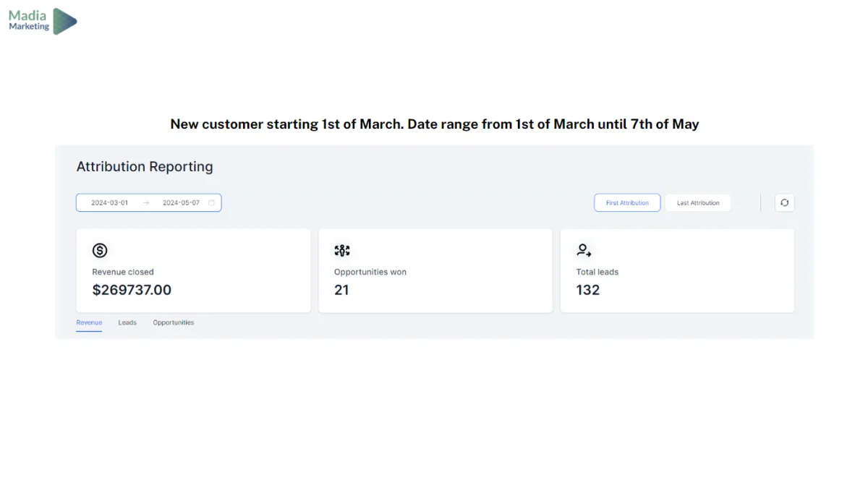Click the Total leads count of 132

click(x=588, y=290)
